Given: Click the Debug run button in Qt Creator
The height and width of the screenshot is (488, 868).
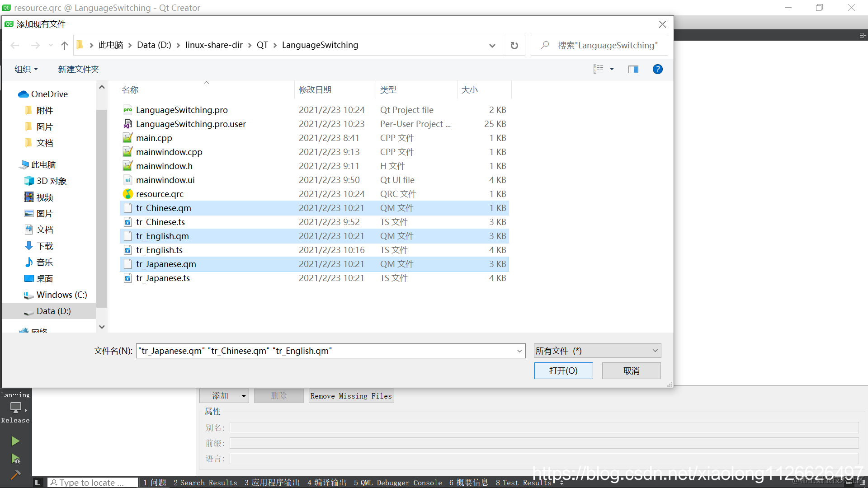Looking at the screenshot, I should [15, 459].
